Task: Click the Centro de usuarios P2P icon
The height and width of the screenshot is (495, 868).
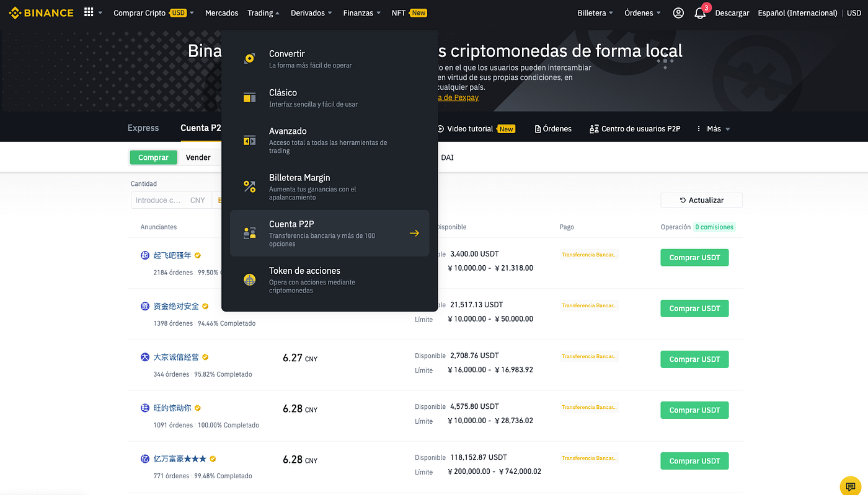Action: click(594, 129)
